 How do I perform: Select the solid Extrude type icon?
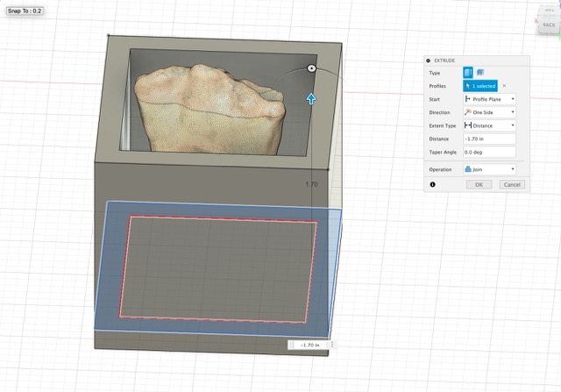[469, 73]
